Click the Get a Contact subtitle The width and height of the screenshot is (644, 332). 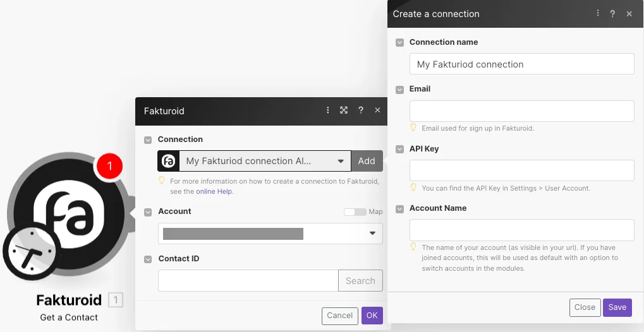(69, 317)
